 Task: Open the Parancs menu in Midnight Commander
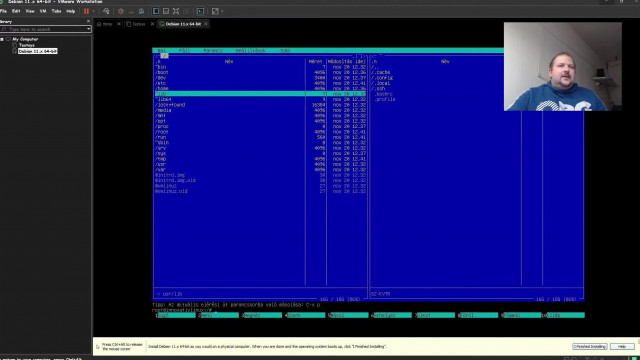pos(213,51)
